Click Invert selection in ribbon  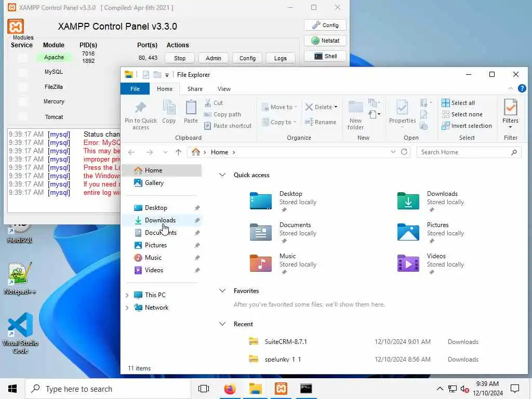coord(467,126)
